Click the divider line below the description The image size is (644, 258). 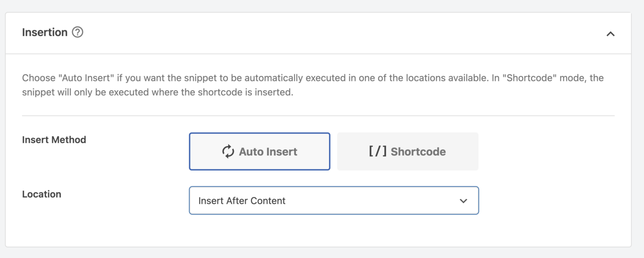tap(318, 116)
